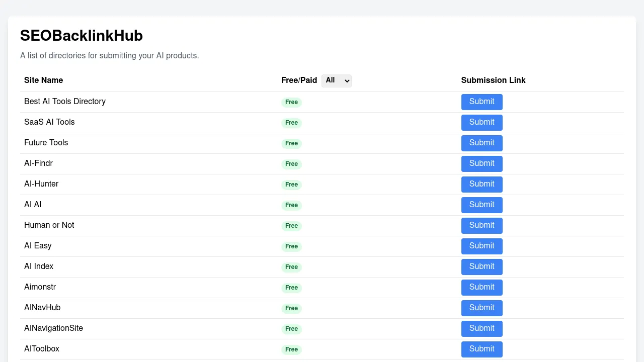Click the Site Name column header
The height and width of the screenshot is (362, 644).
(43, 80)
